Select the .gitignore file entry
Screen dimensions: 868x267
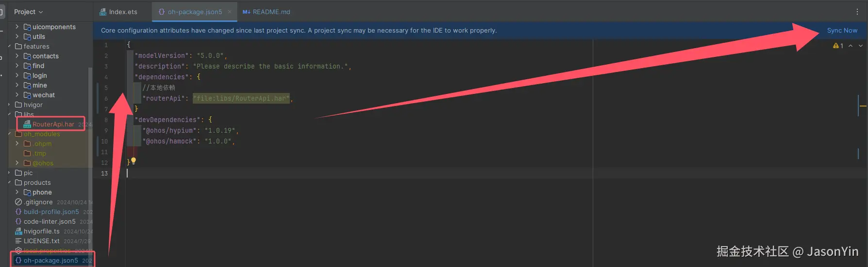point(38,202)
